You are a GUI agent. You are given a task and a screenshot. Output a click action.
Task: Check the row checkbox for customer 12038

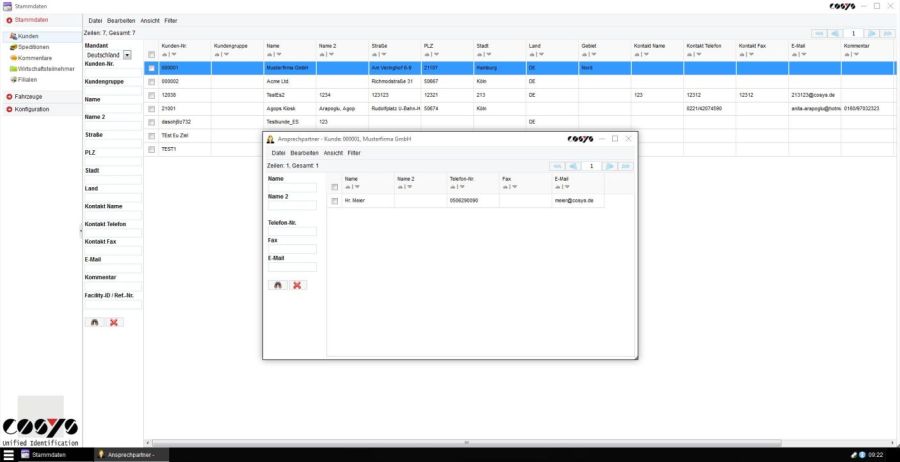coord(152,95)
